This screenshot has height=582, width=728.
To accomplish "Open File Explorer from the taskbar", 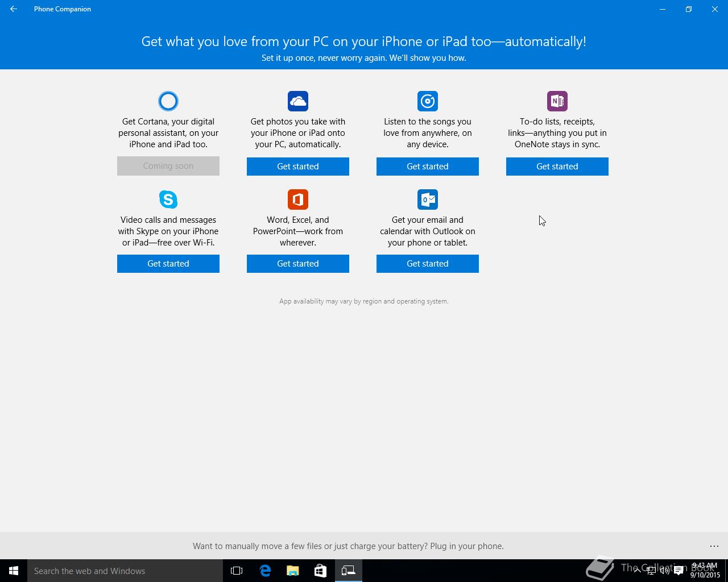I will pos(293,571).
